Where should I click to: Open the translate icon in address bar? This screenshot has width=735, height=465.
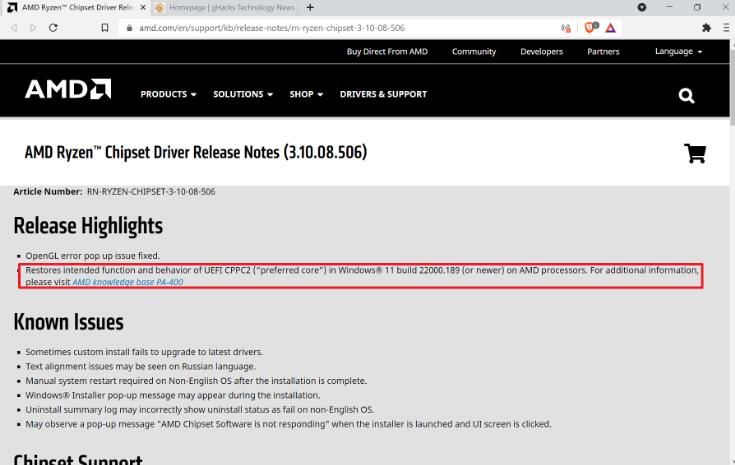click(x=566, y=28)
